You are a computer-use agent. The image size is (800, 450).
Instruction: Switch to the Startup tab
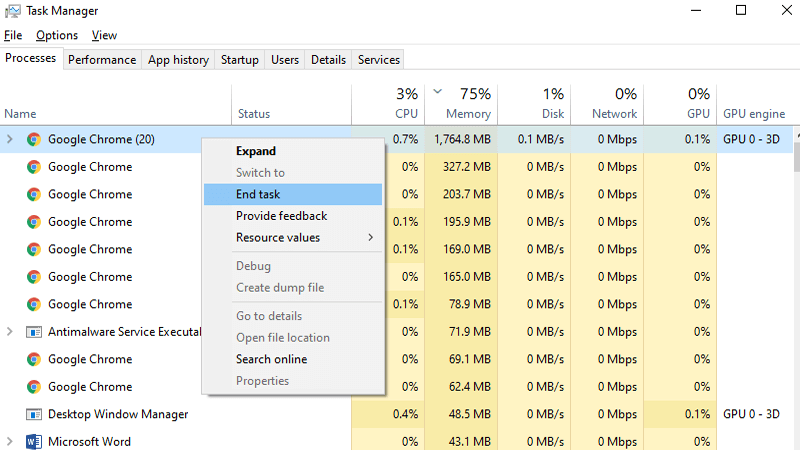tap(240, 60)
